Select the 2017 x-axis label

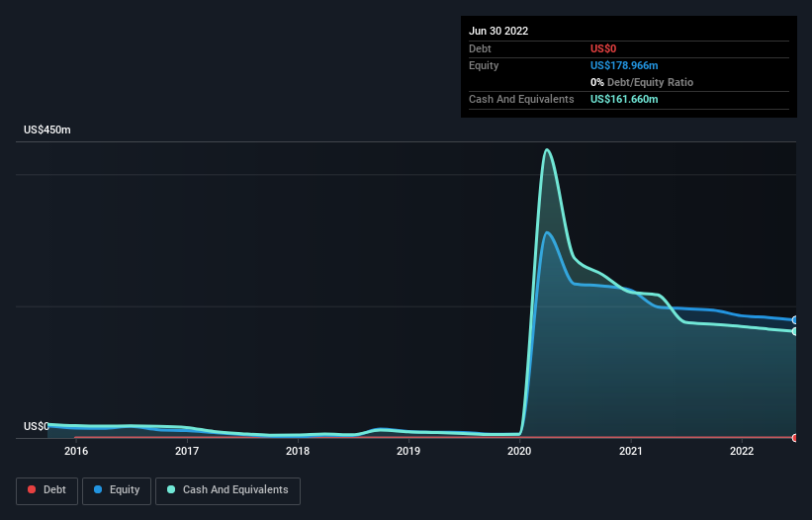click(187, 451)
